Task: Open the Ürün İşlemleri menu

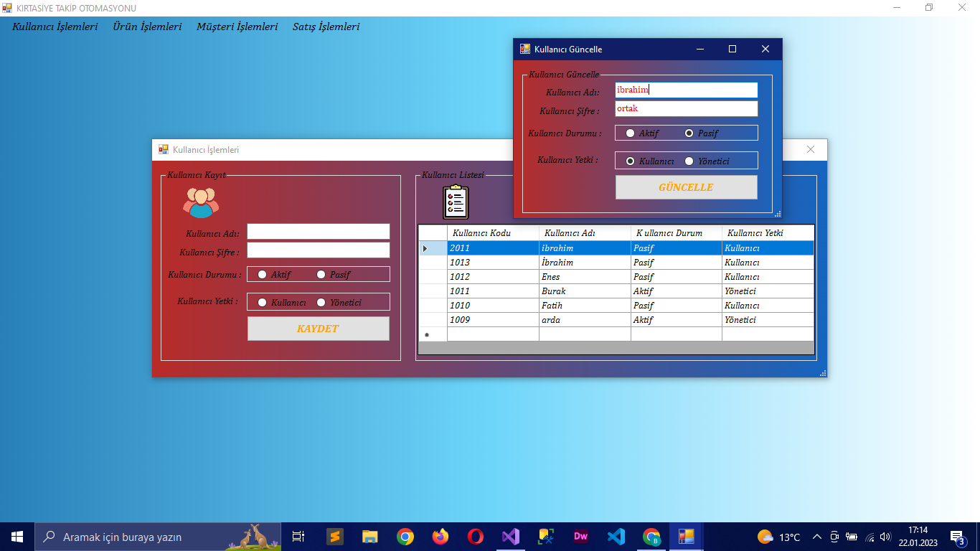Action: point(148,27)
